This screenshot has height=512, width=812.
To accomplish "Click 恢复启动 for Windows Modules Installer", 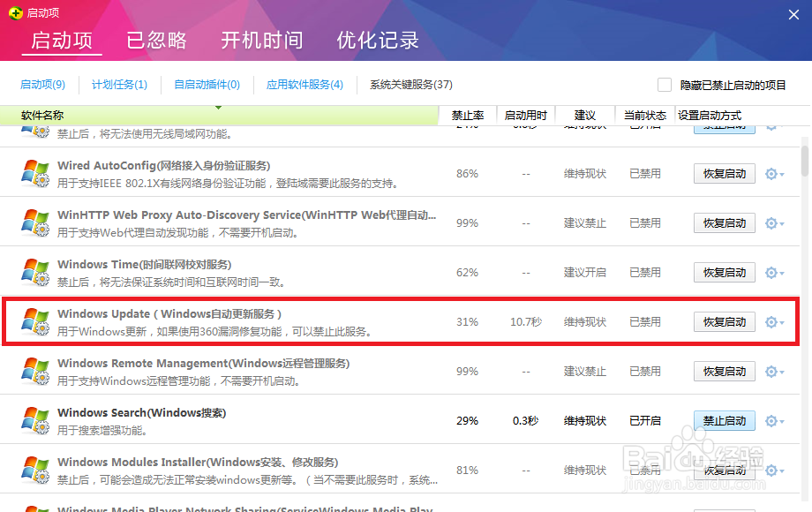I will pyautogui.click(x=725, y=471).
